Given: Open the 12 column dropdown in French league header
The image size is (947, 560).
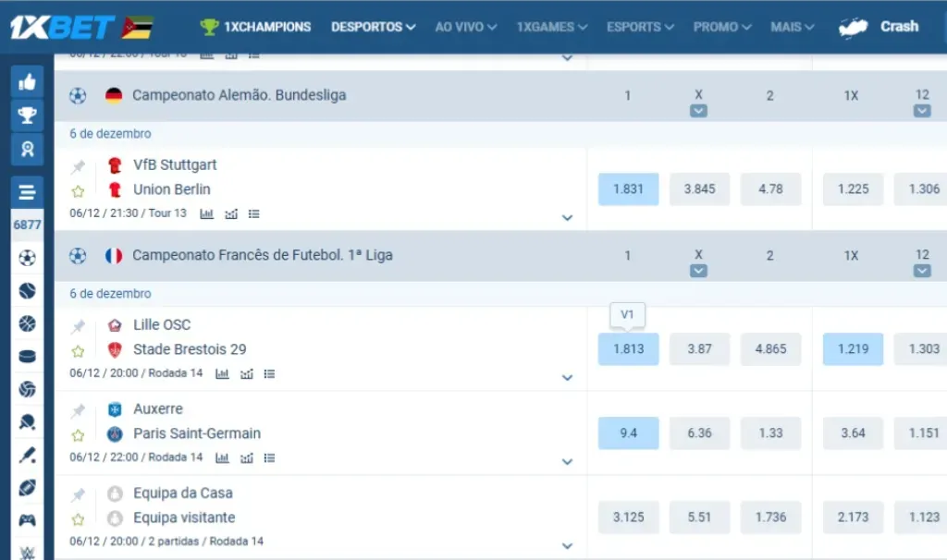Looking at the screenshot, I should (x=921, y=270).
